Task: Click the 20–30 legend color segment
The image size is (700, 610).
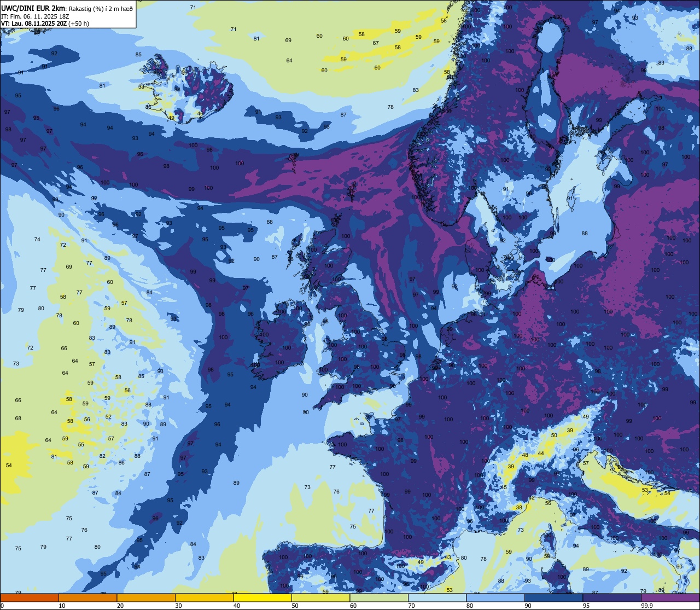Action: tap(146, 598)
